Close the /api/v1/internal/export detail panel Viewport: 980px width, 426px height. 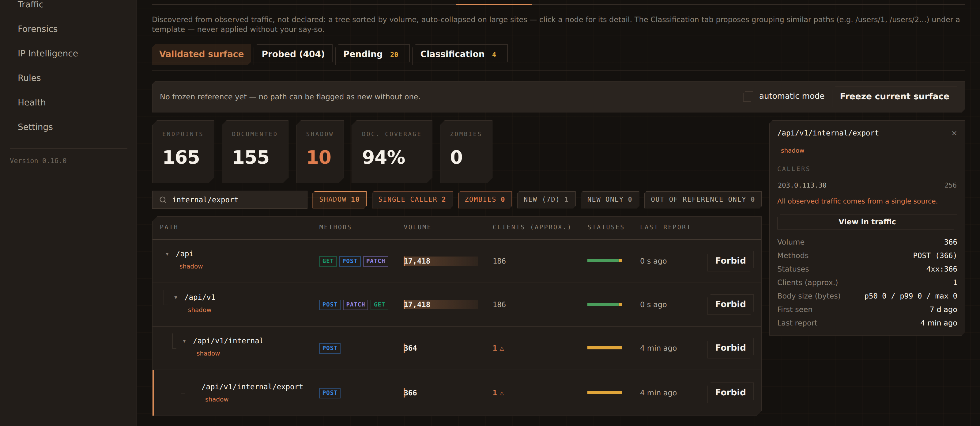(954, 133)
